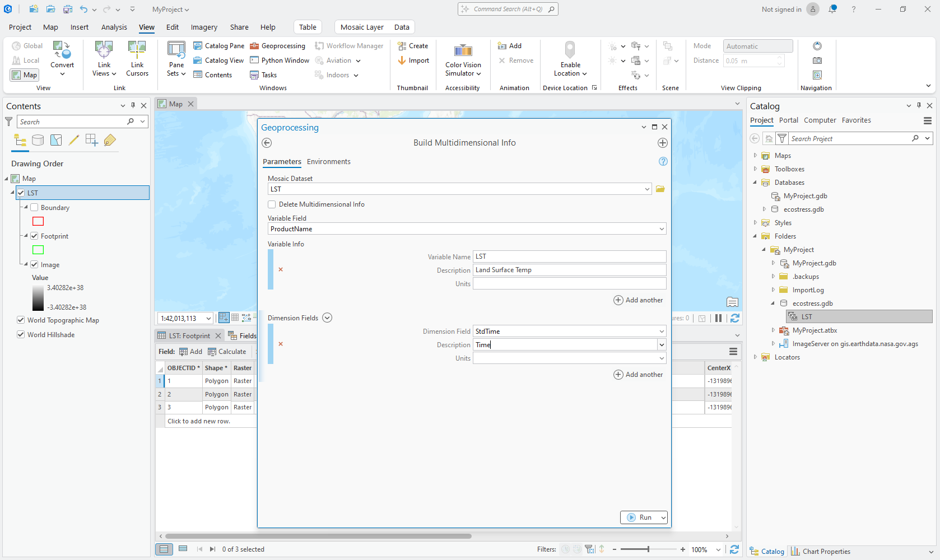Remove the StdTime dimension field row
This screenshot has height=560, width=940.
point(281,344)
